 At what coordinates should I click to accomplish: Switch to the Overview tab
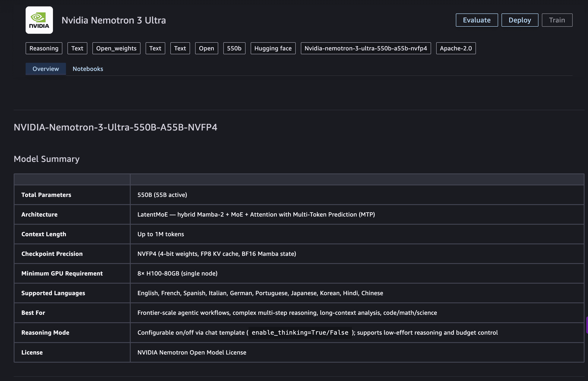[46, 69]
